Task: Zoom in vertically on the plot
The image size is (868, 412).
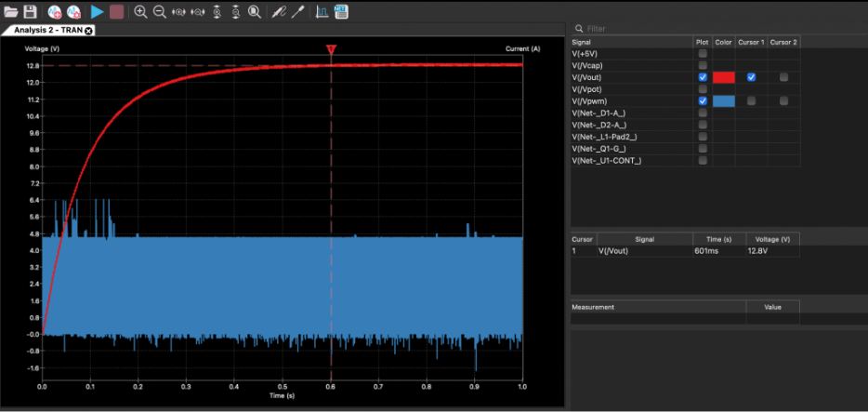Action: [x=217, y=12]
